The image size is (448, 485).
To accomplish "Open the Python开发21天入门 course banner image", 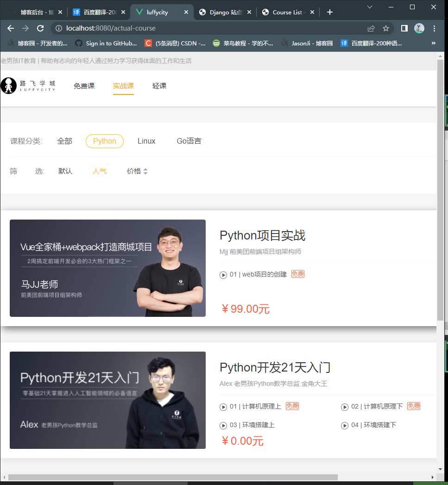I will click(x=107, y=400).
